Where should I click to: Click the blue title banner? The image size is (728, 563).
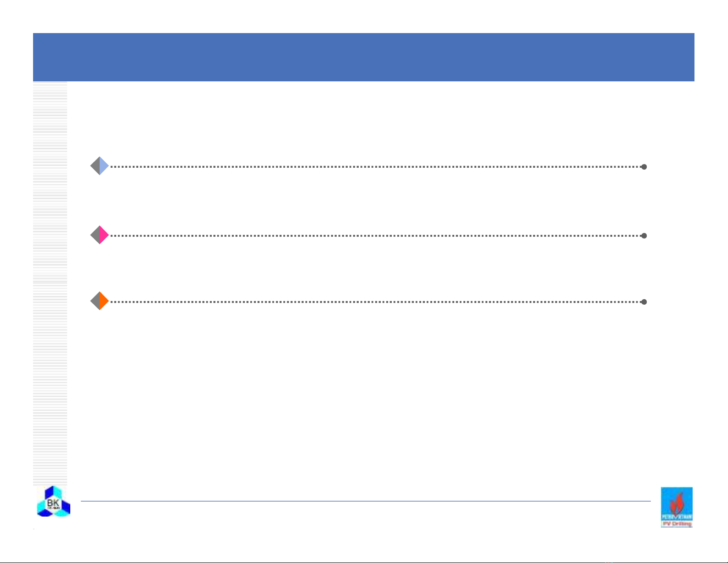363,57
